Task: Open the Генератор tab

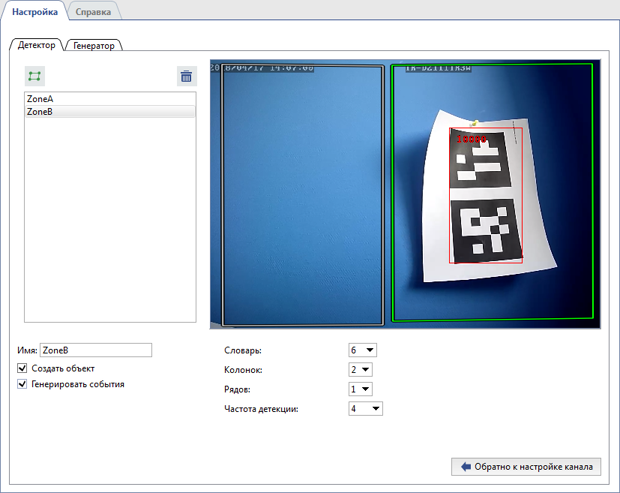Action: pos(93,45)
